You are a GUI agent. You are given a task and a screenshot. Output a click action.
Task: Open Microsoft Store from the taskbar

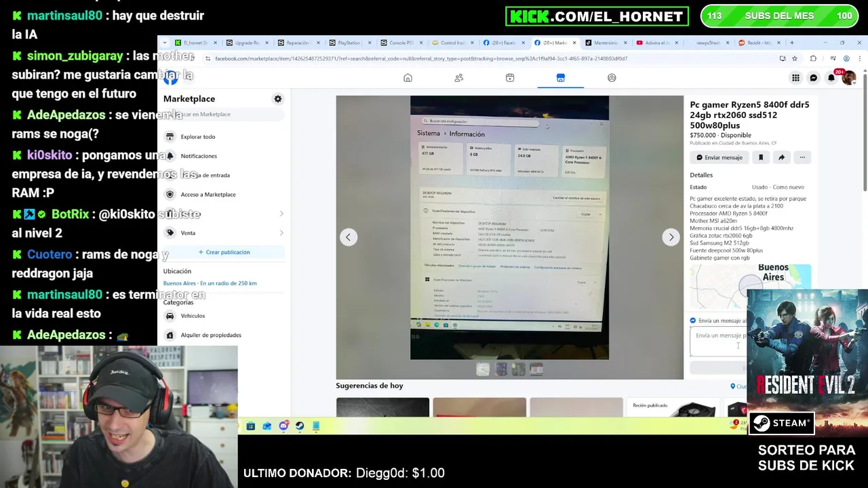coord(251,426)
